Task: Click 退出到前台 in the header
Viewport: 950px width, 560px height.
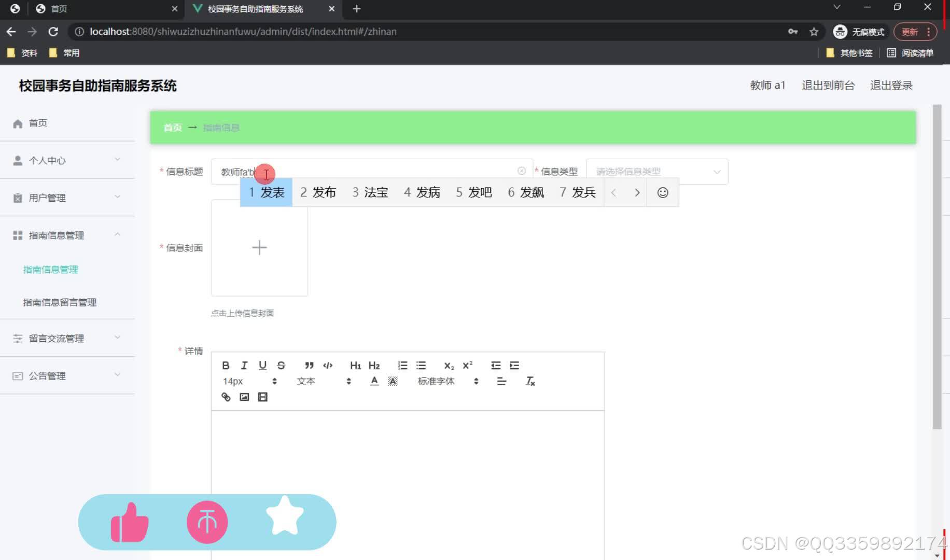Action: (x=828, y=85)
